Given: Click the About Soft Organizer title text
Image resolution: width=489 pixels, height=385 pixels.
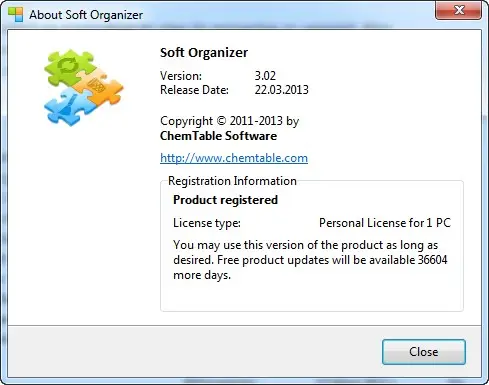Looking at the screenshot, I should pyautogui.click(x=86, y=15).
